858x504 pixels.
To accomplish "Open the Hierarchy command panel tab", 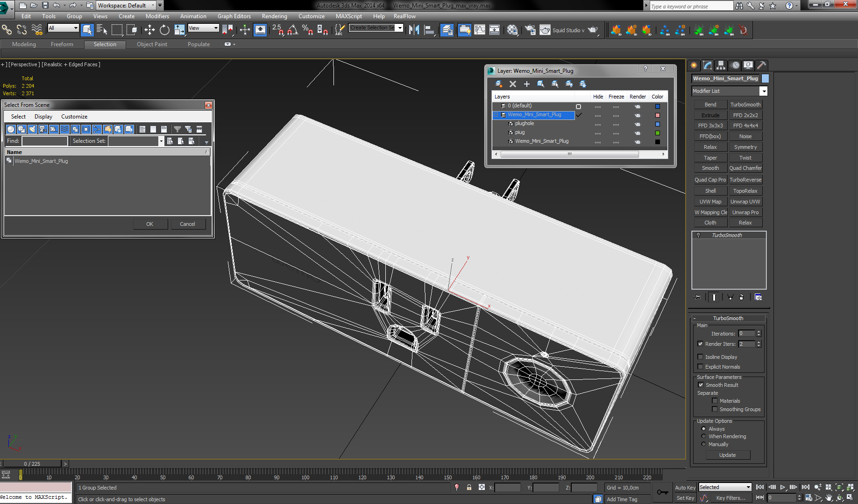I will 721,65.
